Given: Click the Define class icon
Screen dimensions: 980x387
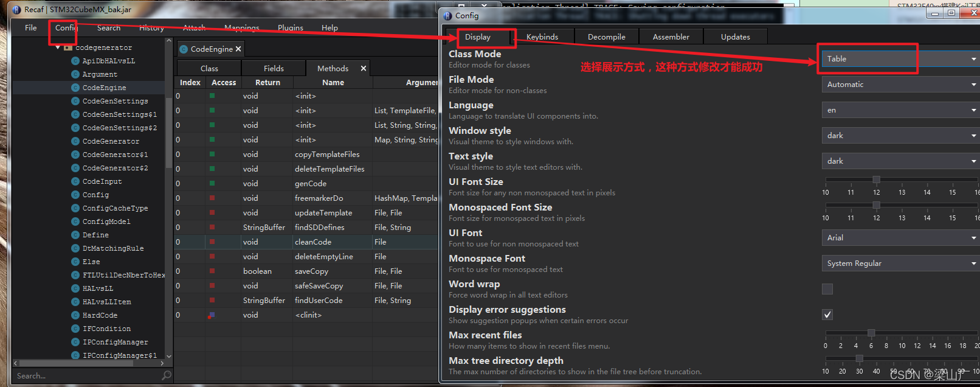Looking at the screenshot, I should coord(75,235).
